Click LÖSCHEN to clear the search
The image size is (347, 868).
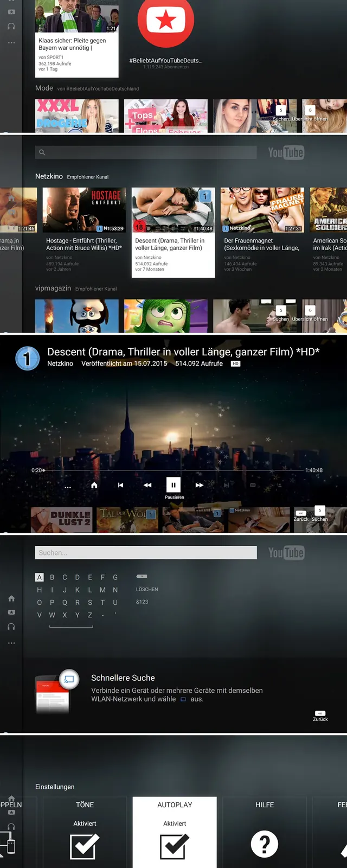pos(147,589)
